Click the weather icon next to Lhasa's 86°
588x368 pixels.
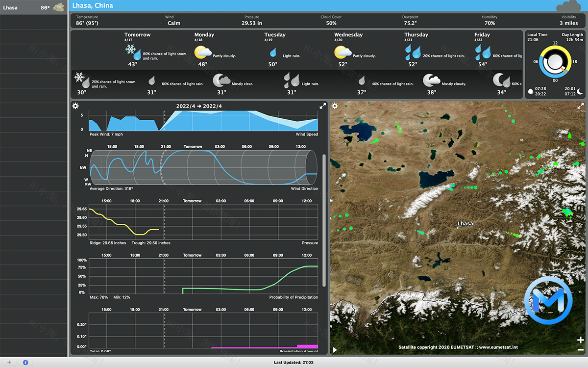(58, 7)
